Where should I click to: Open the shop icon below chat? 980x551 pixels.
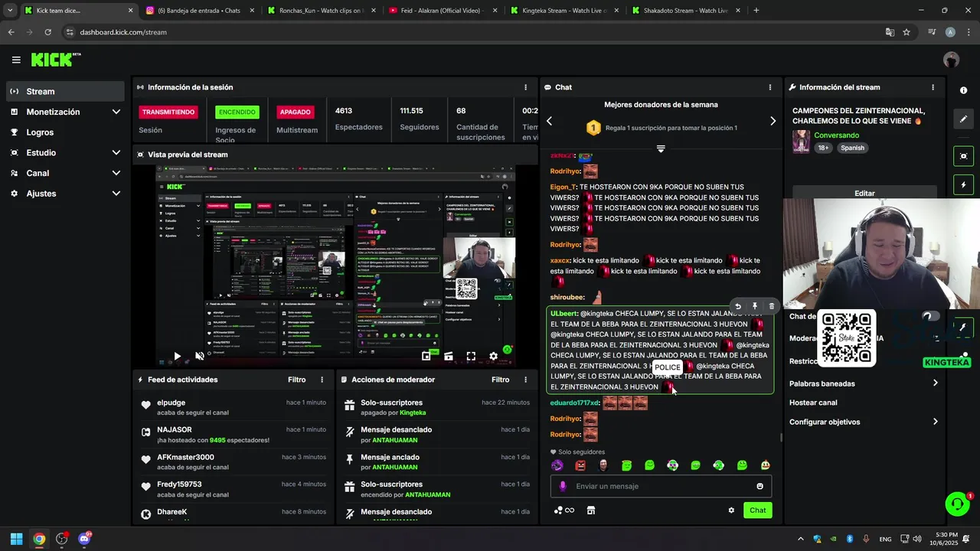[591, 510]
